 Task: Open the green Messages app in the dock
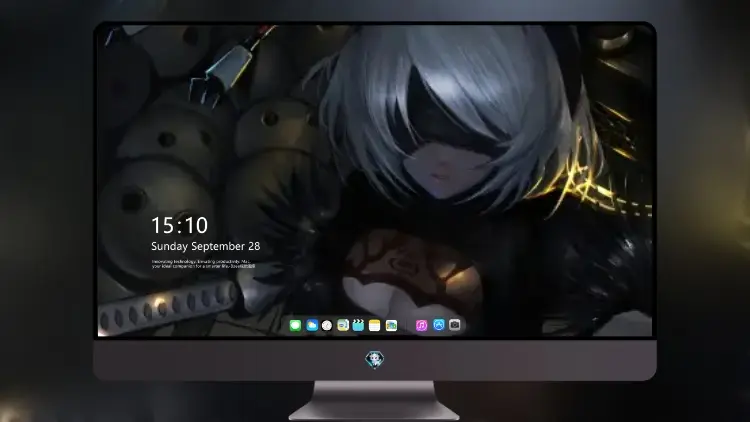pos(295,325)
